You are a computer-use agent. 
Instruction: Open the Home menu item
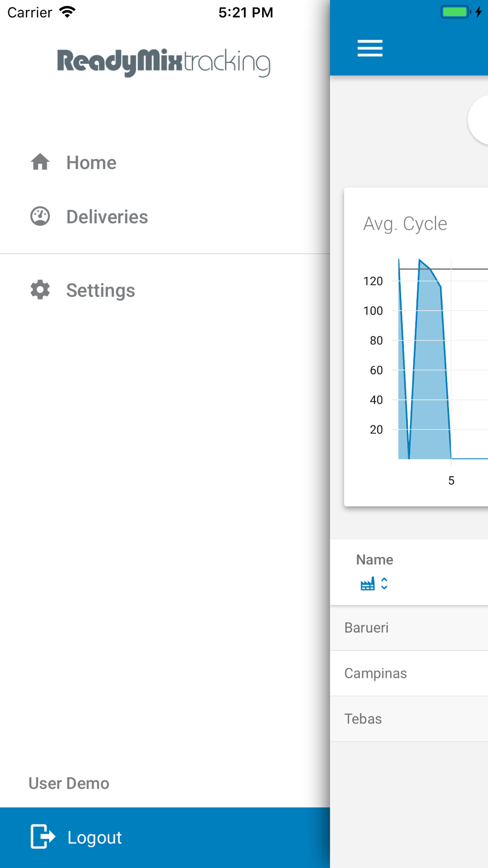(91, 163)
